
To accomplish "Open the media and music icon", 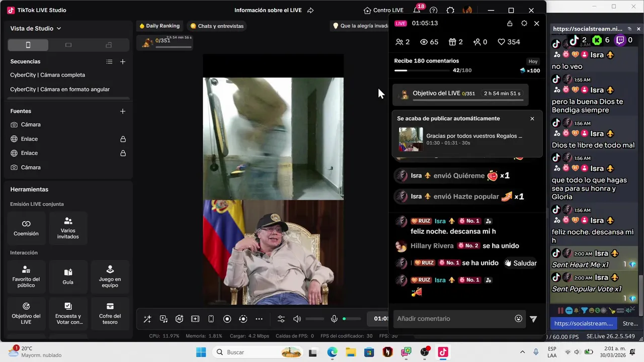I will click(164, 319).
